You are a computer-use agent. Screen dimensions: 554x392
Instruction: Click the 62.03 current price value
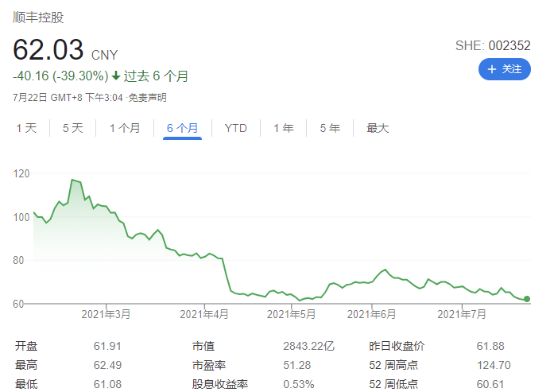click(48, 49)
